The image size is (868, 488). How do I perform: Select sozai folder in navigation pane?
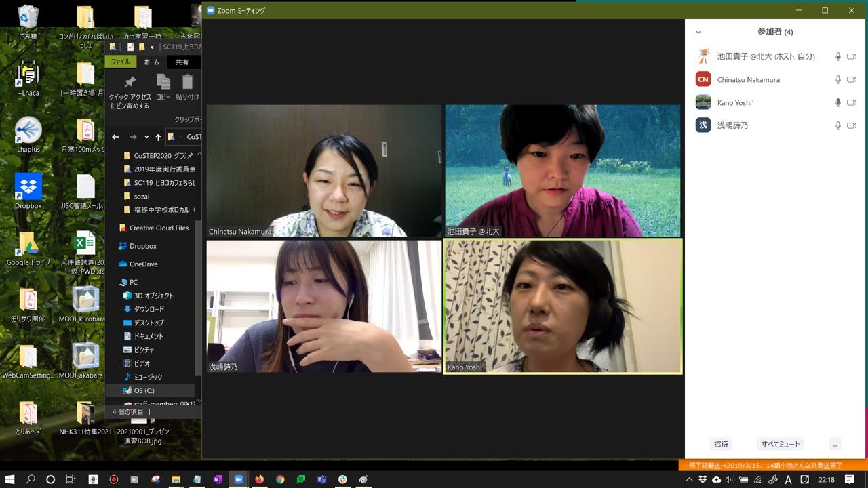coord(136,196)
